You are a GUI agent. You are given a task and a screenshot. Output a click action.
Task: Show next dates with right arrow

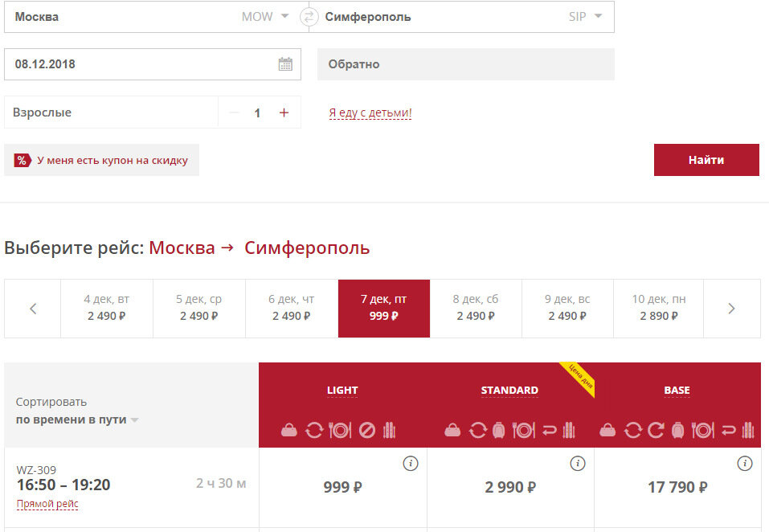tap(731, 309)
